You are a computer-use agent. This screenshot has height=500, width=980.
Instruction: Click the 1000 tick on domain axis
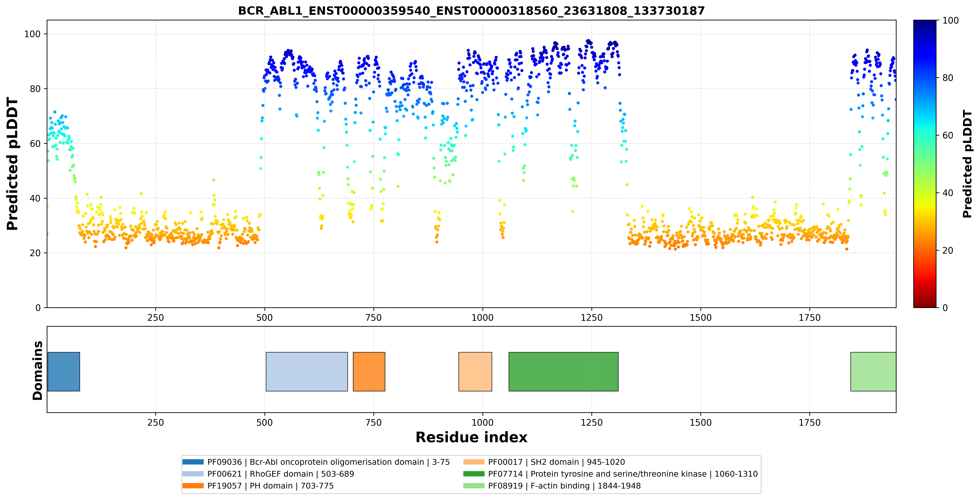(482, 422)
